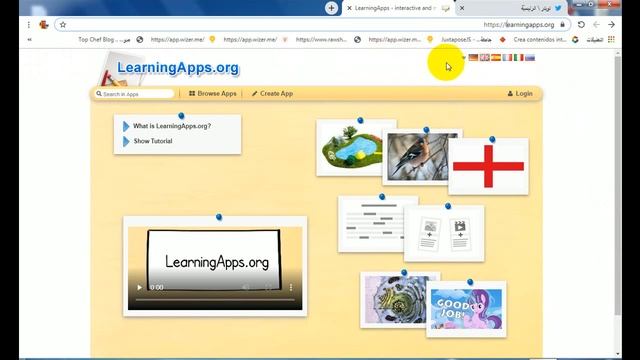Image resolution: width=640 pixels, height=360 pixels.
Task: Select the French flag language
Action: [507, 58]
